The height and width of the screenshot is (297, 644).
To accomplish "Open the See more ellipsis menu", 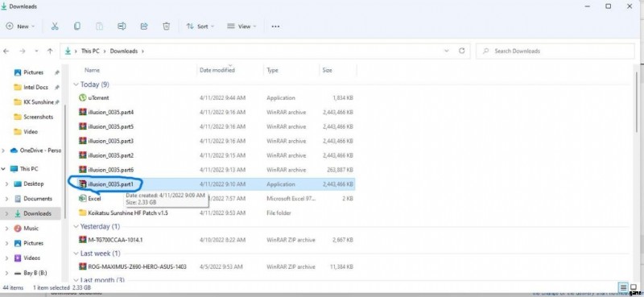I will pos(275,27).
